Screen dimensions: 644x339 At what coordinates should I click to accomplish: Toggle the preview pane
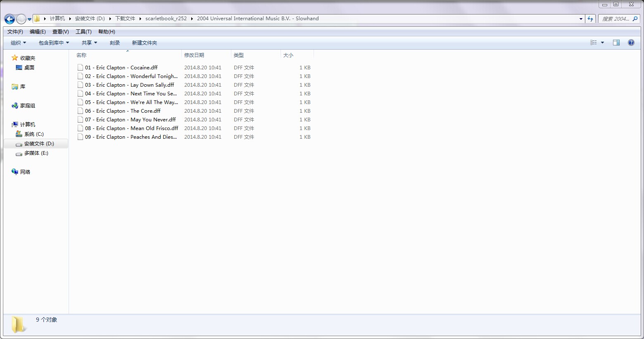click(x=616, y=43)
